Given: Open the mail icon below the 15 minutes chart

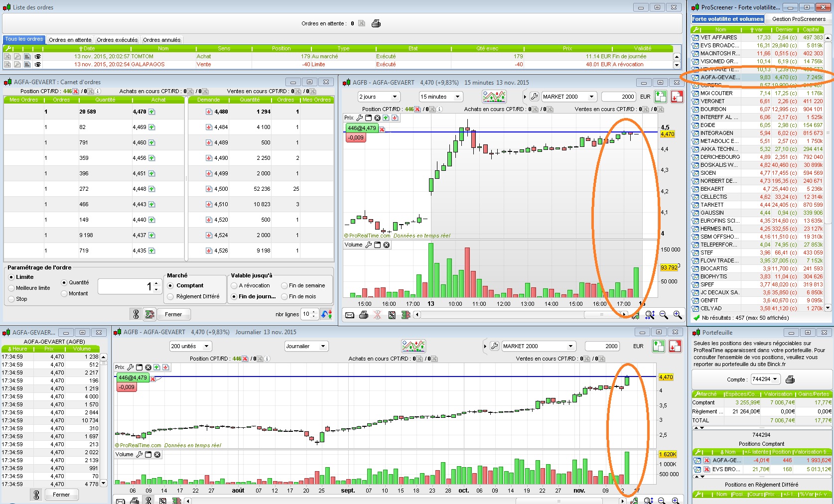Looking at the screenshot, I should coord(350,315).
